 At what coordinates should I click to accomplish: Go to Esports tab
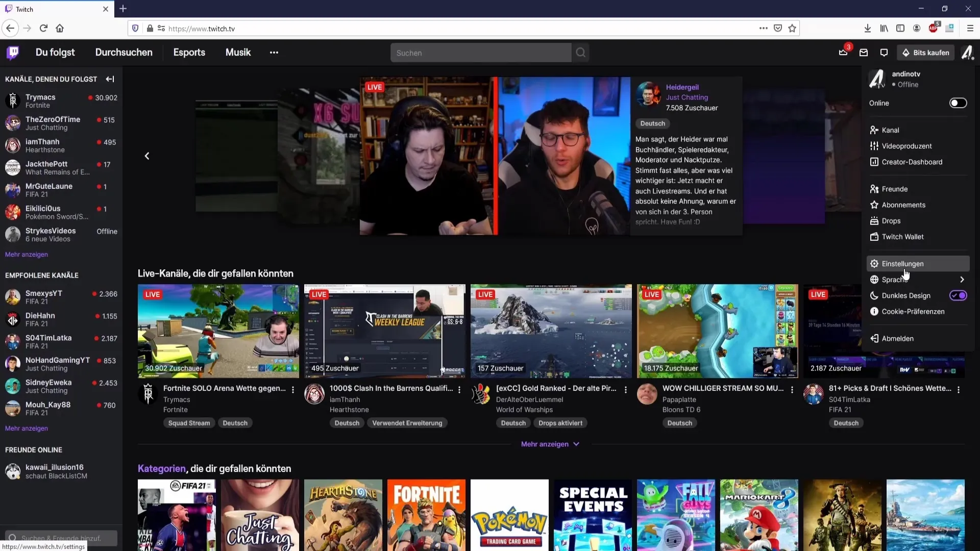point(189,53)
